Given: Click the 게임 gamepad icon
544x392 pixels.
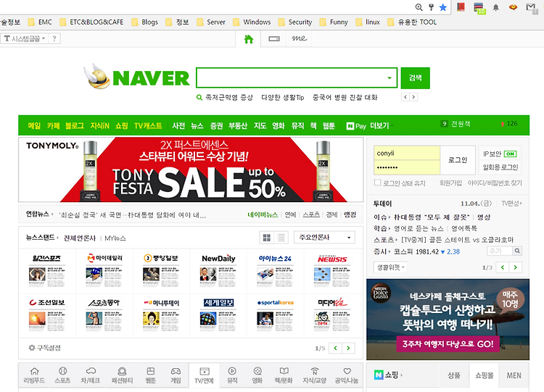Looking at the screenshot, I should [x=176, y=371].
